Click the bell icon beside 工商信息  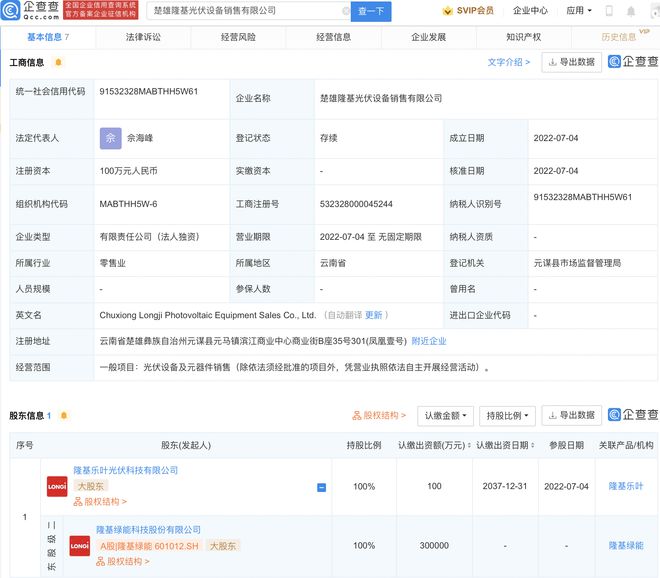tap(59, 62)
